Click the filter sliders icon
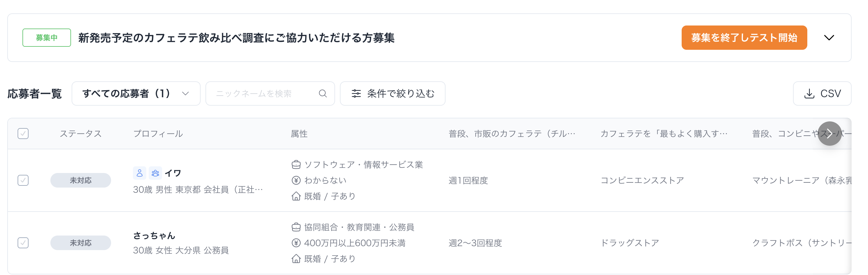This screenshot has height=275, width=868. pyautogui.click(x=356, y=93)
